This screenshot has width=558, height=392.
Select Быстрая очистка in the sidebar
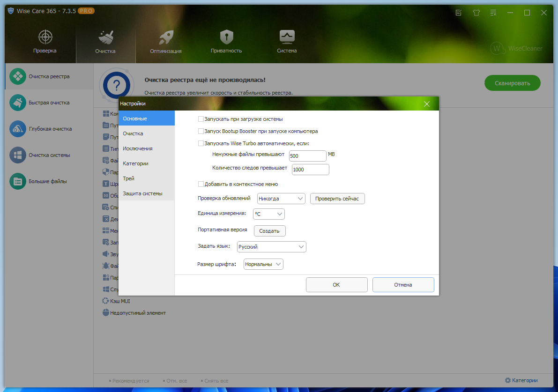click(49, 103)
